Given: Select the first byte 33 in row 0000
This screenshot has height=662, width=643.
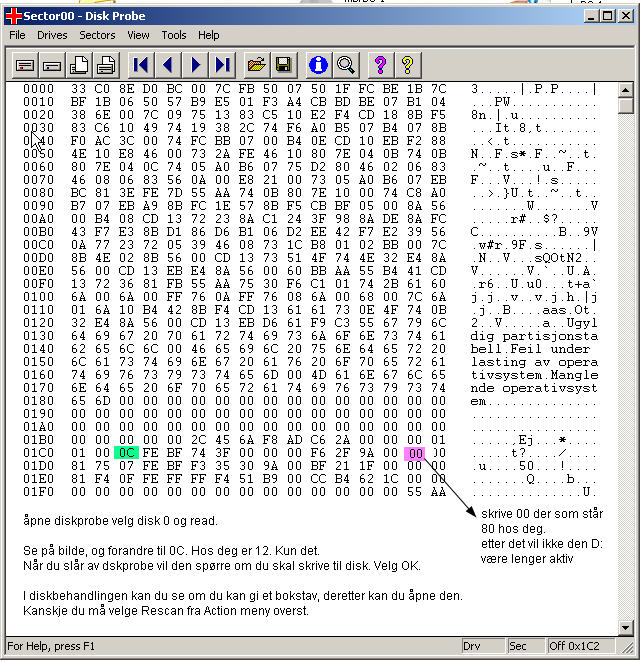Looking at the screenshot, I should coord(78,89).
